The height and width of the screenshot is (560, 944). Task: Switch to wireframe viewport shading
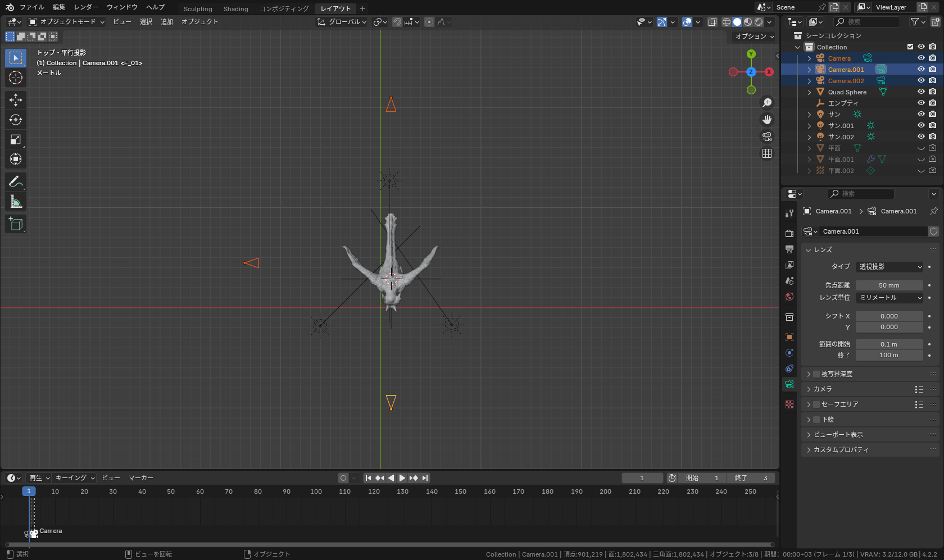click(x=727, y=22)
